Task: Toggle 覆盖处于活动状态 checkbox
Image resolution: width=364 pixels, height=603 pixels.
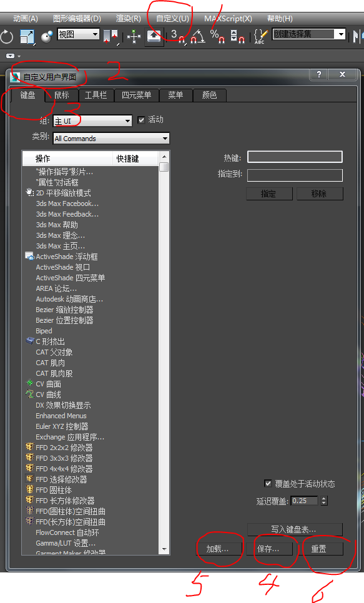Action: click(x=268, y=483)
